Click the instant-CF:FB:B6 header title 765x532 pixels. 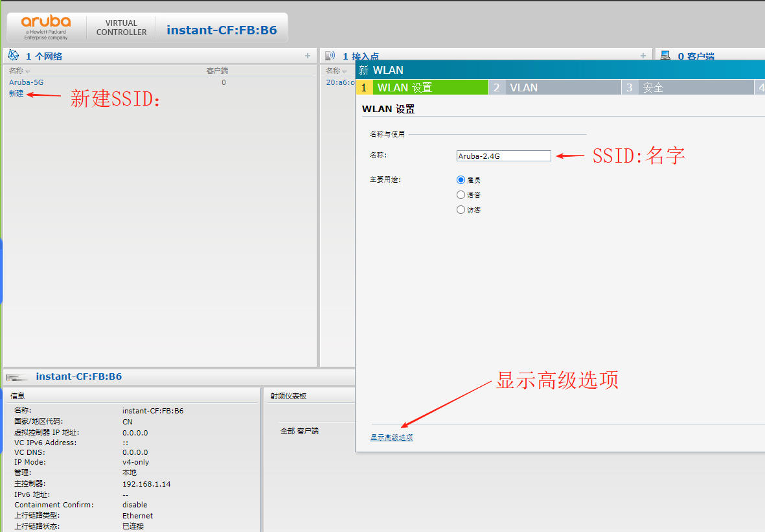(x=222, y=30)
